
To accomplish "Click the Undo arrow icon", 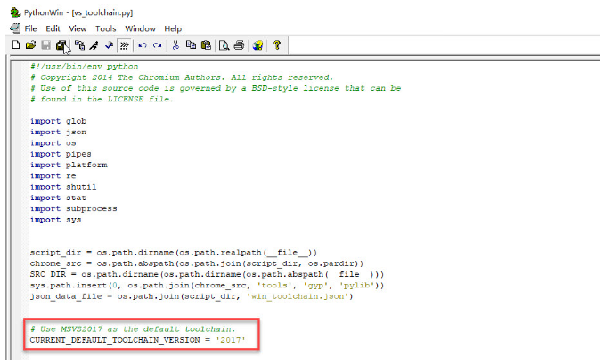I will tap(143, 45).
